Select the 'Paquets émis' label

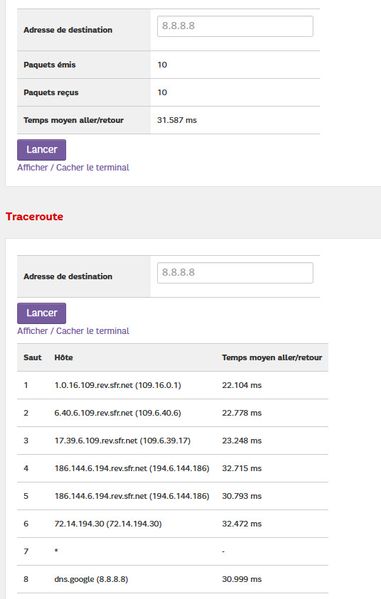50,65
